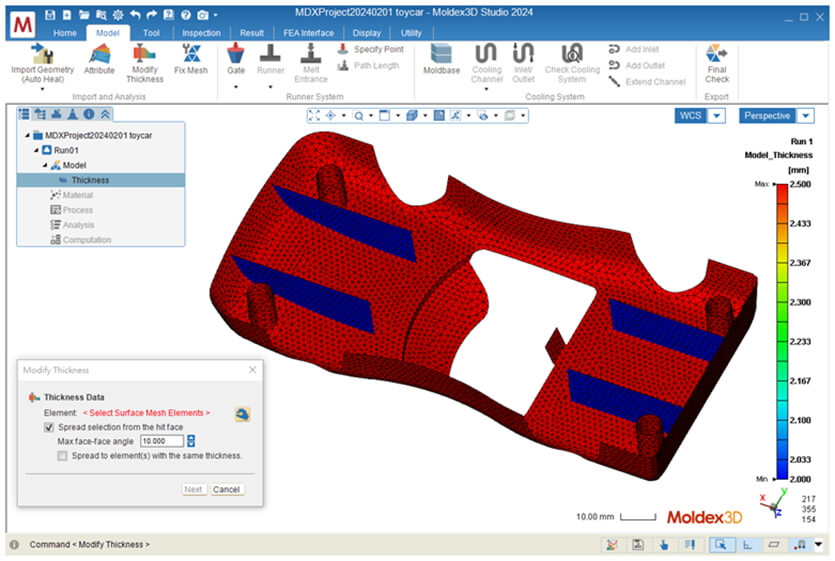Click the Max face-face angle input field
The height and width of the screenshot is (561, 835).
pyautogui.click(x=162, y=441)
